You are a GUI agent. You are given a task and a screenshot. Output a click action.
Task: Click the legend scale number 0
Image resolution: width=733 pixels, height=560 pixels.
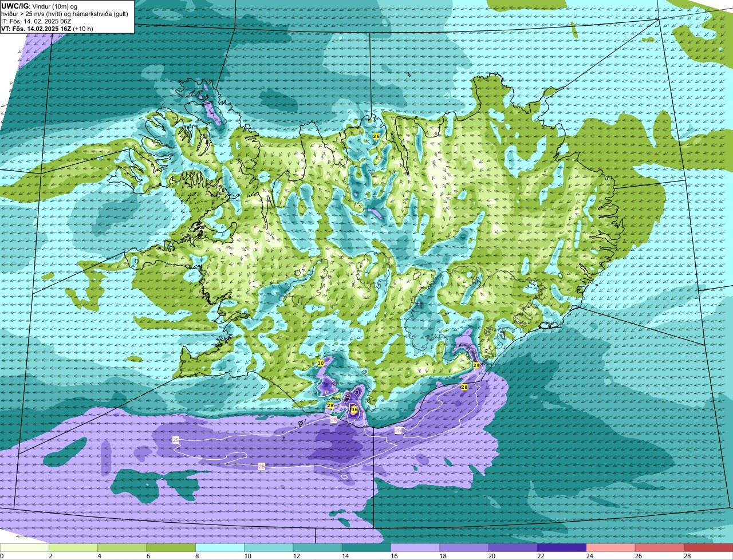click(x=2, y=556)
